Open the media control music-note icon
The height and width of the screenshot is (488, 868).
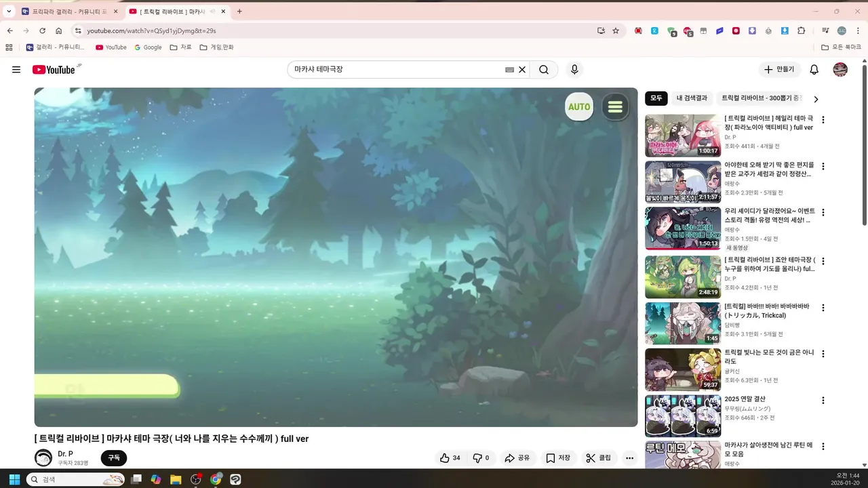[x=825, y=30]
